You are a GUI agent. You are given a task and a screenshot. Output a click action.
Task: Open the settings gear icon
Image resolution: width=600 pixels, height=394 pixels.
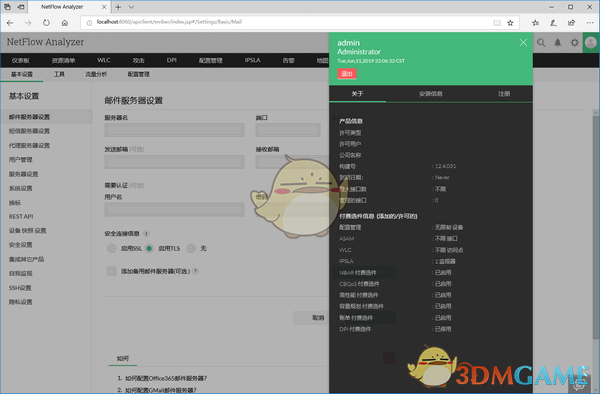(x=575, y=42)
